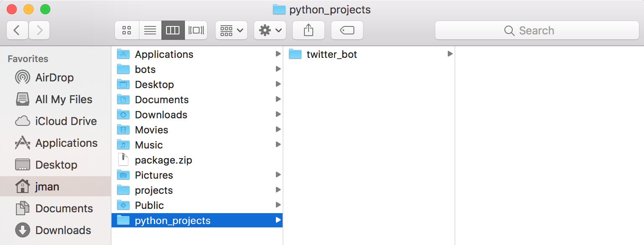Open the gear Action menu
644x245 pixels.
270,30
